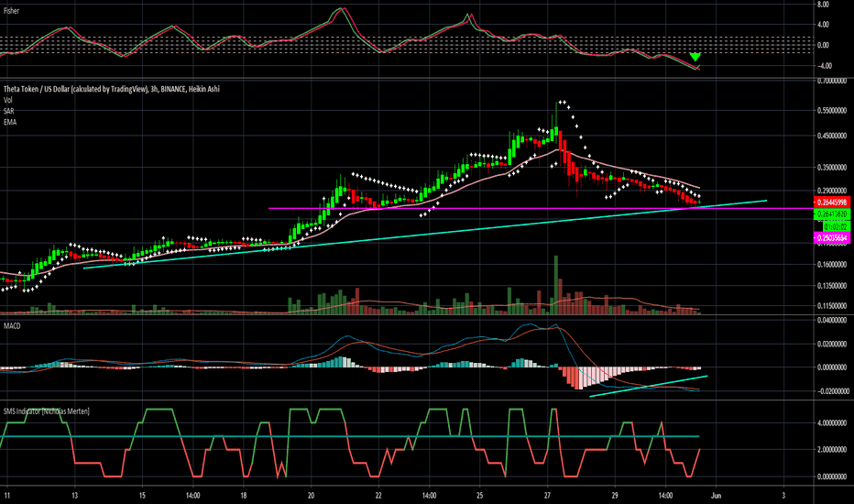The height and width of the screenshot is (504, 854).
Task: Click the 0.29000000 price scale label
Action: coord(832,191)
